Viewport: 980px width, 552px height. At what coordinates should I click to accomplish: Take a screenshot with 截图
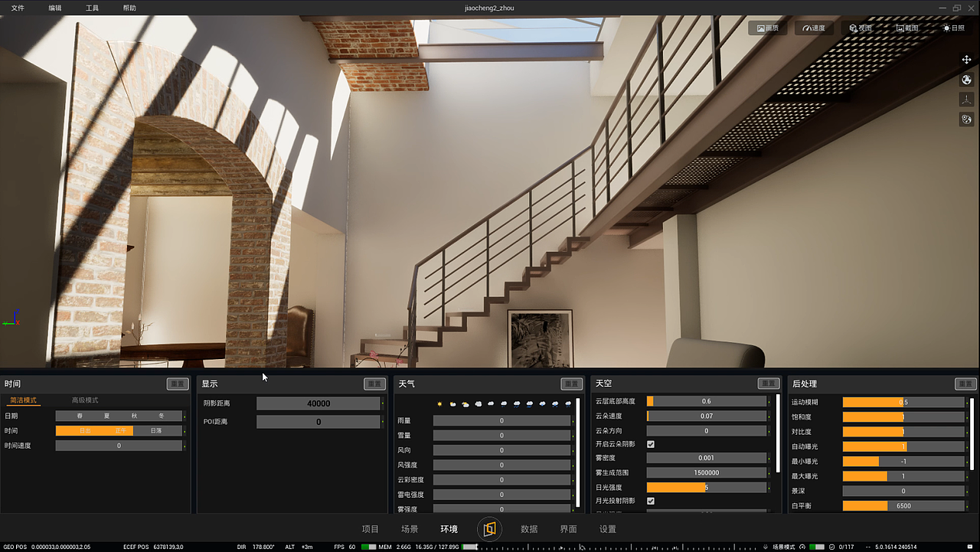coord(907,28)
